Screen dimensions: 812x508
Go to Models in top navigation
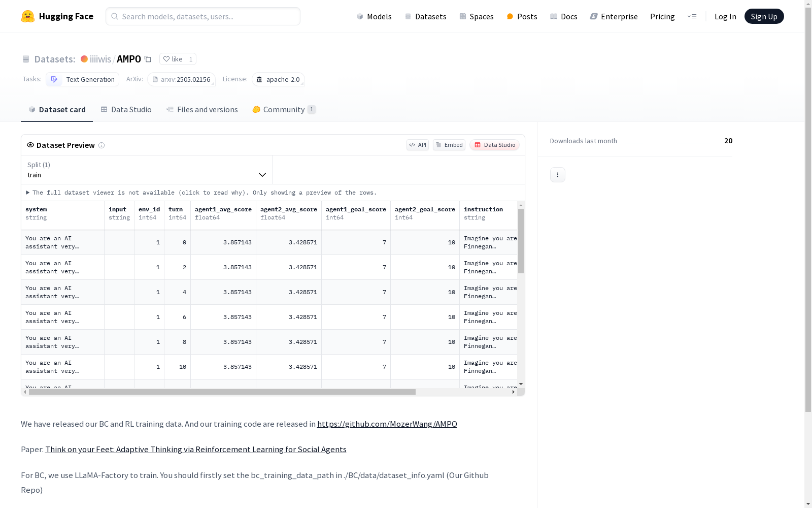tap(374, 16)
